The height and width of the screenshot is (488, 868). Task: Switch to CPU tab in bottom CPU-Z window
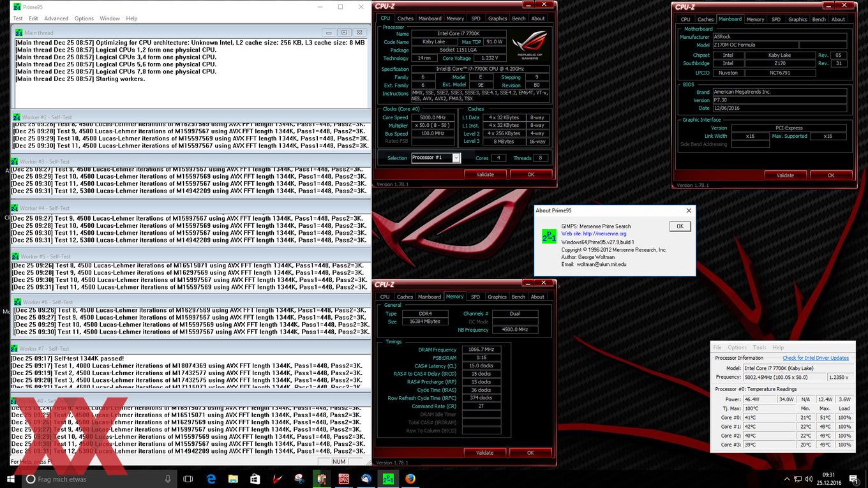coord(385,297)
